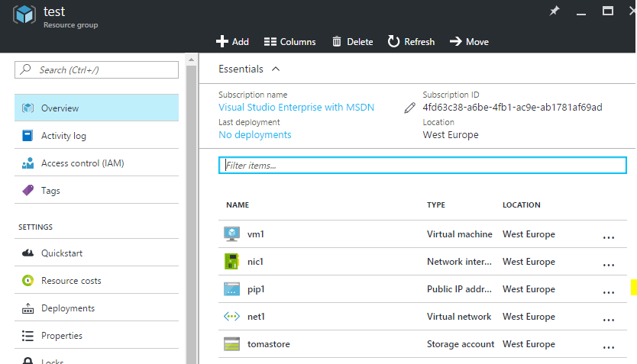637x364 pixels.
Task: Click the Essentials heading text
Action: tap(241, 69)
